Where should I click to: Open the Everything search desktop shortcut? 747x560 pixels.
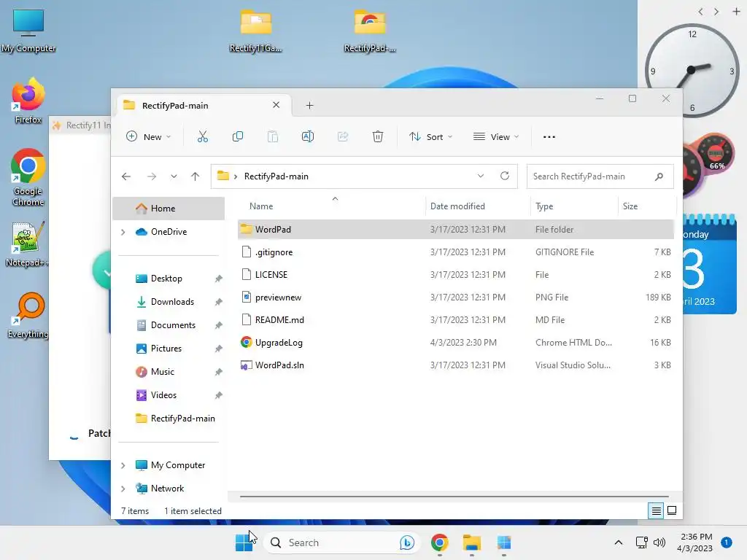(x=28, y=315)
